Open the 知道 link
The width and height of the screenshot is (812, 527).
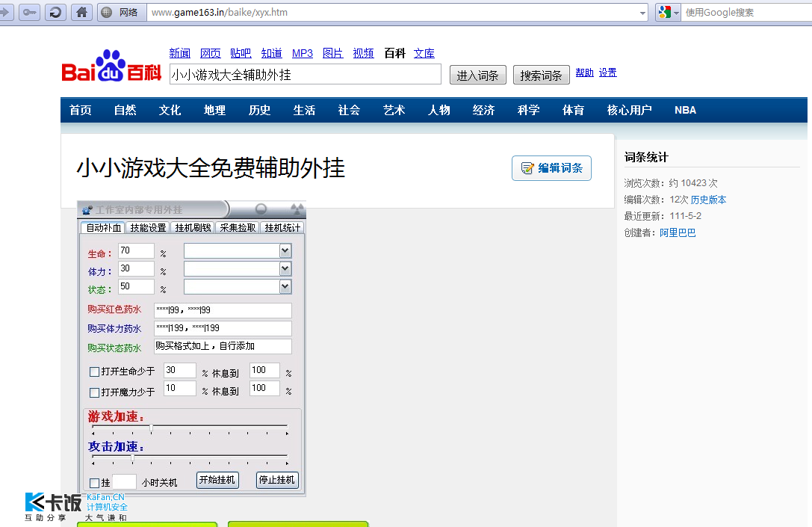click(271, 53)
